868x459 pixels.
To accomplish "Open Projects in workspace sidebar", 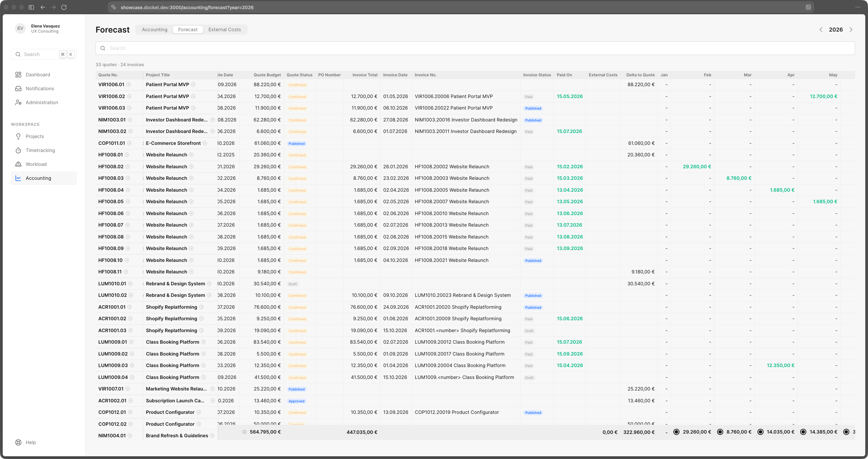I will tap(44, 136).
